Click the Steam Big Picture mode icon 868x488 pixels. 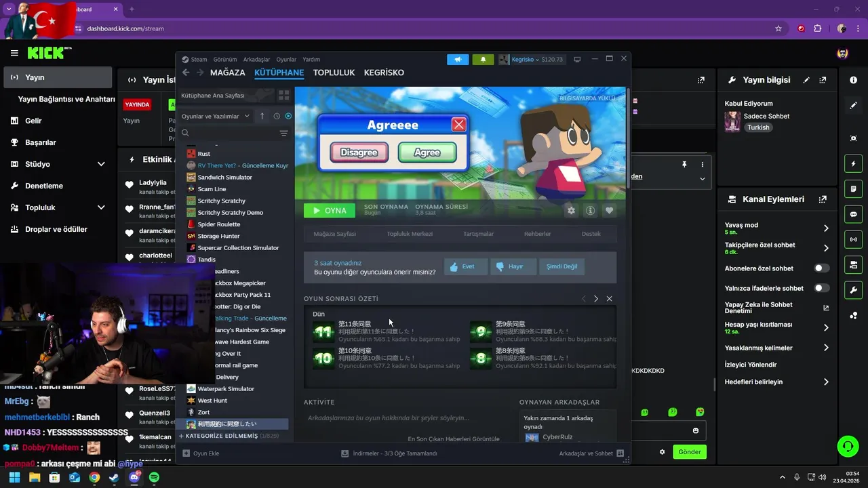coord(577,60)
